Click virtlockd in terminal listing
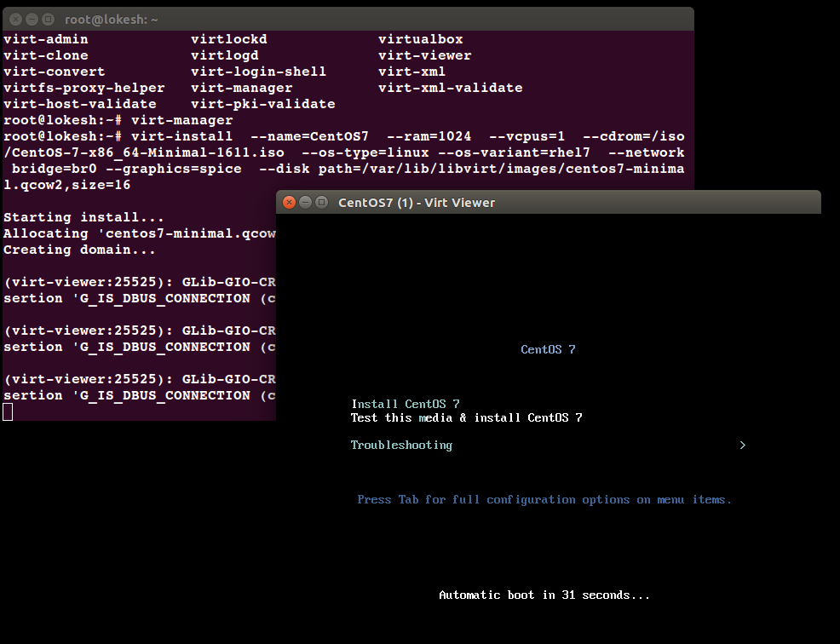The width and height of the screenshot is (840, 644). tap(229, 39)
